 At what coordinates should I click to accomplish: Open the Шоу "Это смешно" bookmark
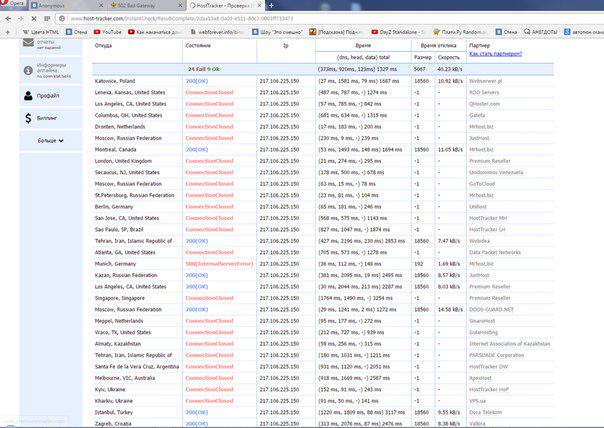277,32
